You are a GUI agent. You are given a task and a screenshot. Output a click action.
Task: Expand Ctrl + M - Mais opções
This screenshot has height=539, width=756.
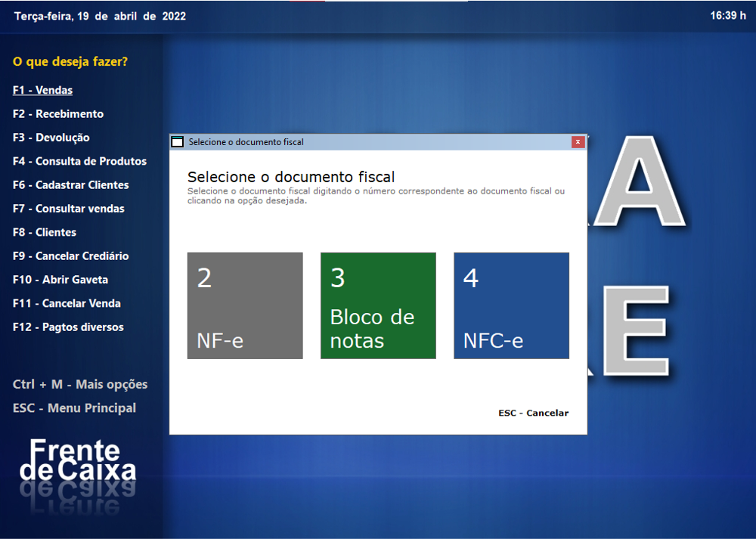(79, 384)
